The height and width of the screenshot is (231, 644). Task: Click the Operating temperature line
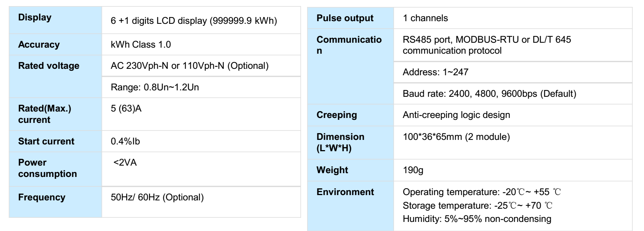pos(482,192)
